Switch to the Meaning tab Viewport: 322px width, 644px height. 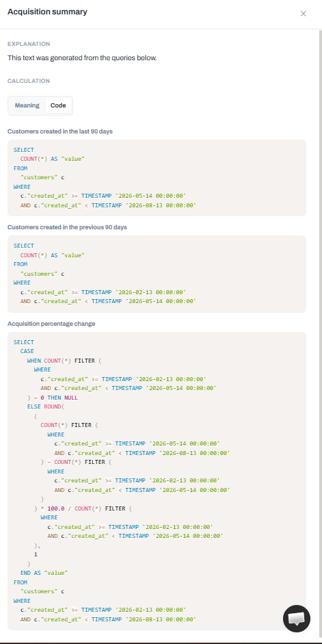point(27,105)
